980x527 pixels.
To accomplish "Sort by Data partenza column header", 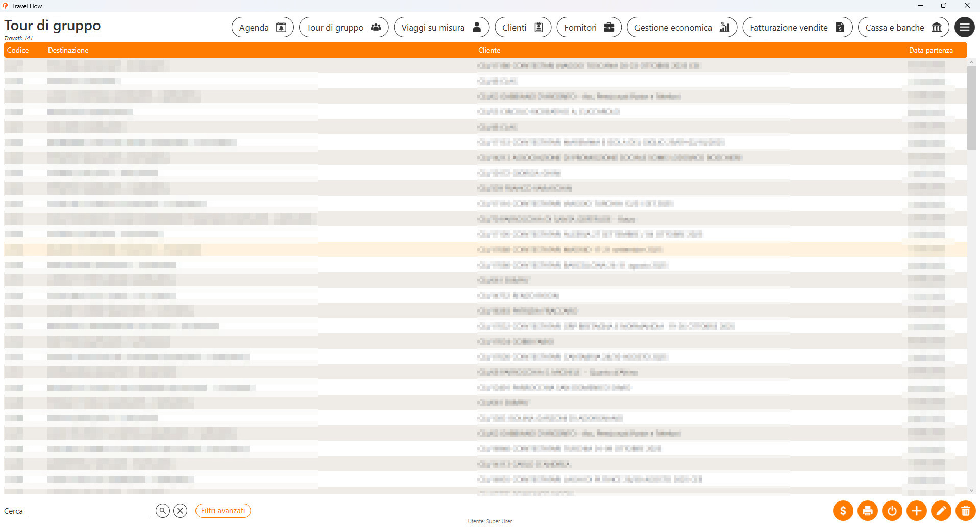I will point(930,50).
